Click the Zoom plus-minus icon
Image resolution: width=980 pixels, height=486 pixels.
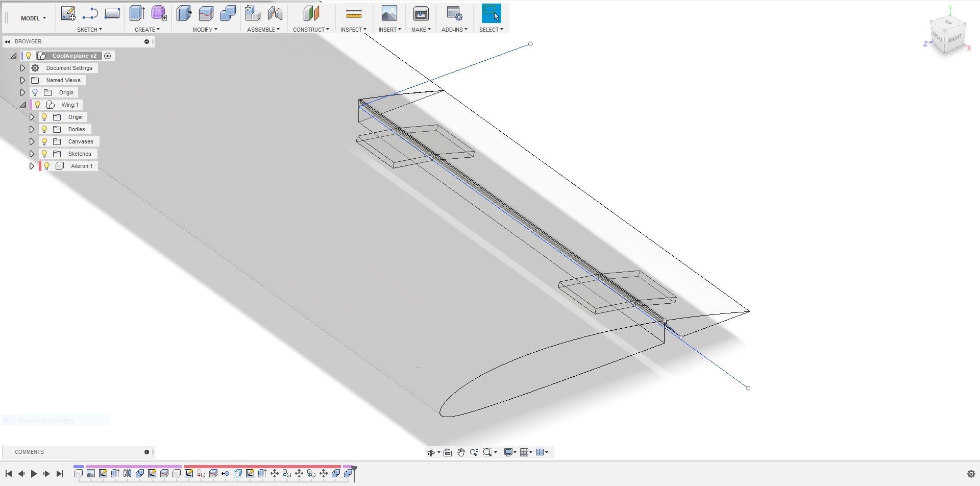[x=474, y=452]
